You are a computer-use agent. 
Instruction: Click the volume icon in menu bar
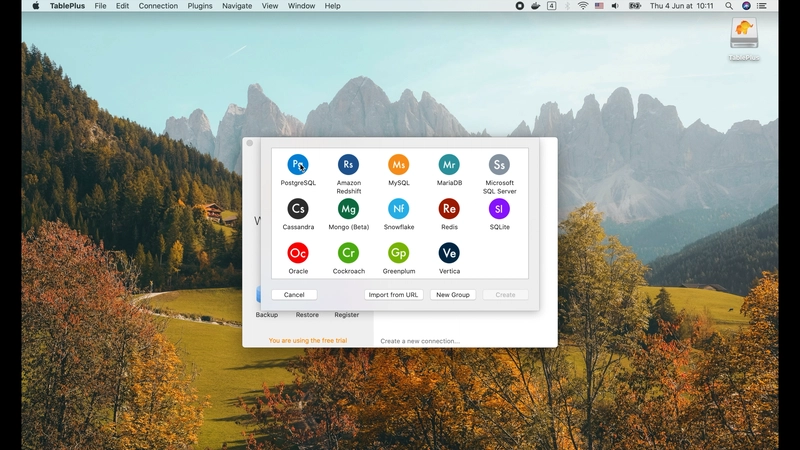(x=615, y=6)
